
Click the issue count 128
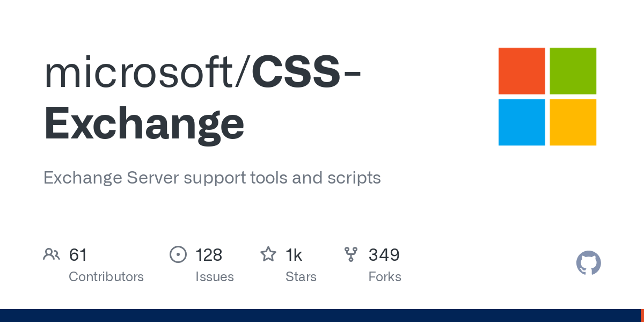(x=209, y=255)
